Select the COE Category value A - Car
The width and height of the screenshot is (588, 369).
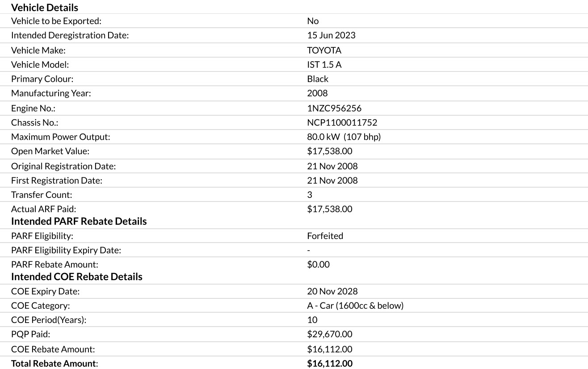355,306
